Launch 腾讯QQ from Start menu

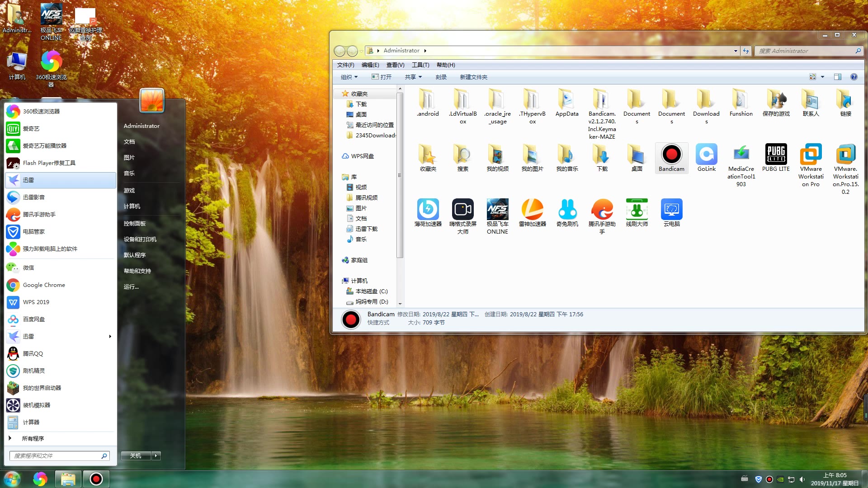coord(33,353)
